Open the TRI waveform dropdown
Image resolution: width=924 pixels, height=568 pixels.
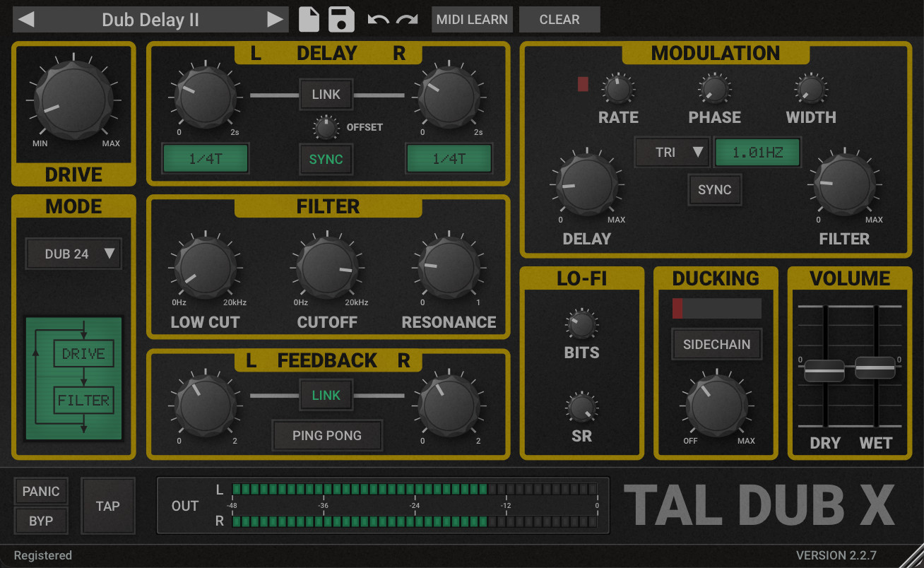tap(671, 152)
